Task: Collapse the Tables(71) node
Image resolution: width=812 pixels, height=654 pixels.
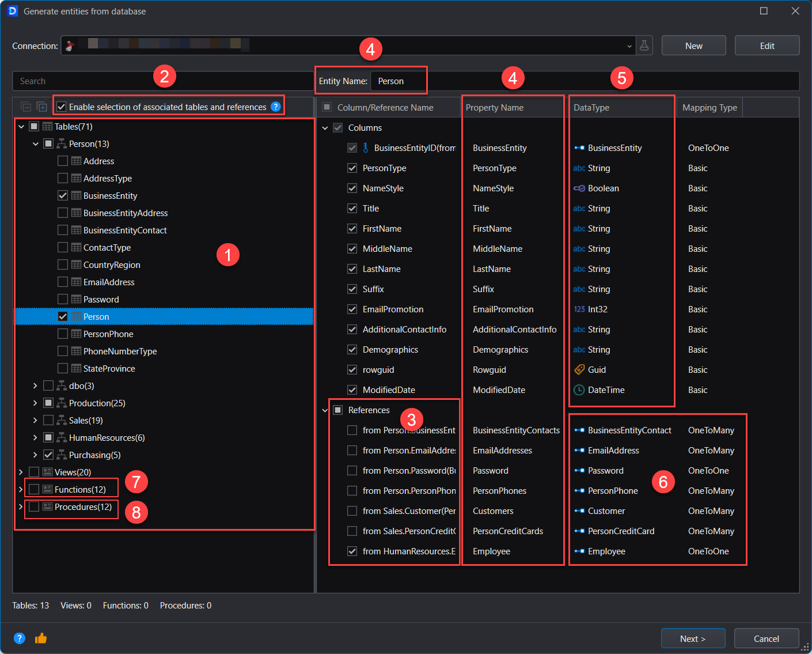Action: [21, 126]
